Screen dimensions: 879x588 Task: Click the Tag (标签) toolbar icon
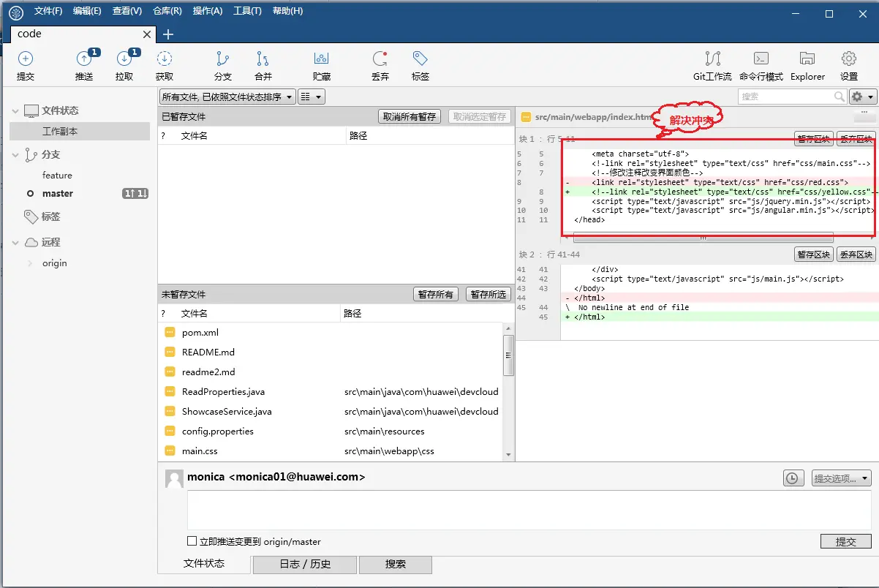pos(420,59)
